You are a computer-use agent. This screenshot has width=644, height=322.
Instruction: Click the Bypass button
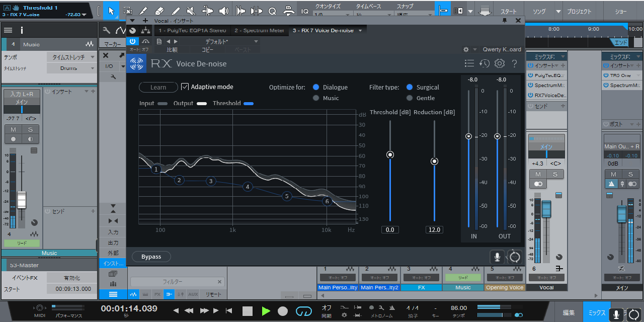coord(151,257)
